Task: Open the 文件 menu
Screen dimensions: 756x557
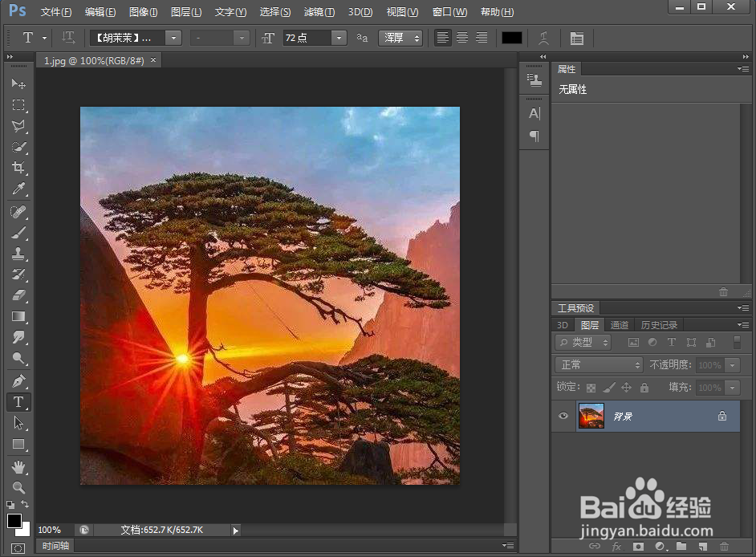Action: coord(56,12)
